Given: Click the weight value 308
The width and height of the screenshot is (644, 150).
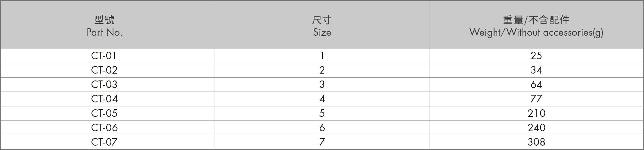Looking at the screenshot, I should [x=536, y=142].
